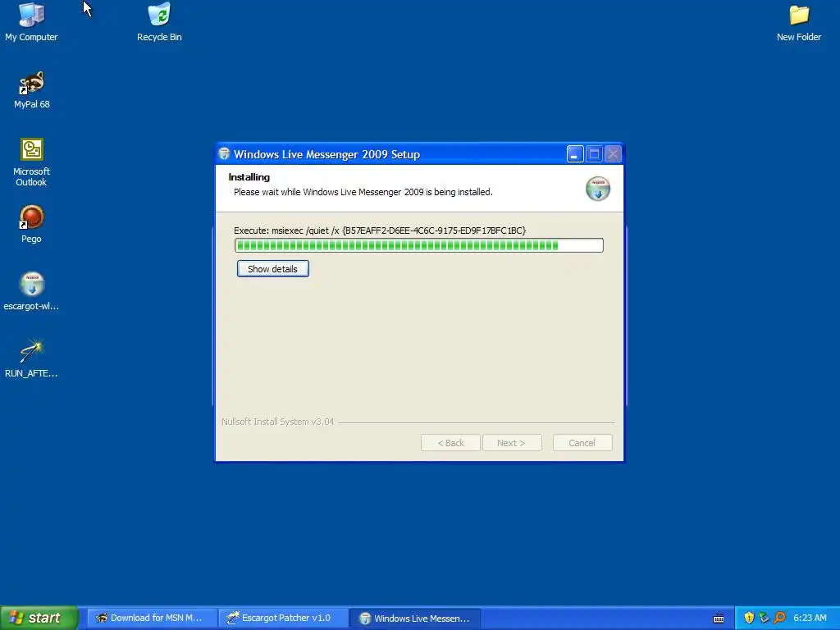Click the installer icon in setup title bar
This screenshot has width=840, height=630.
(225, 154)
